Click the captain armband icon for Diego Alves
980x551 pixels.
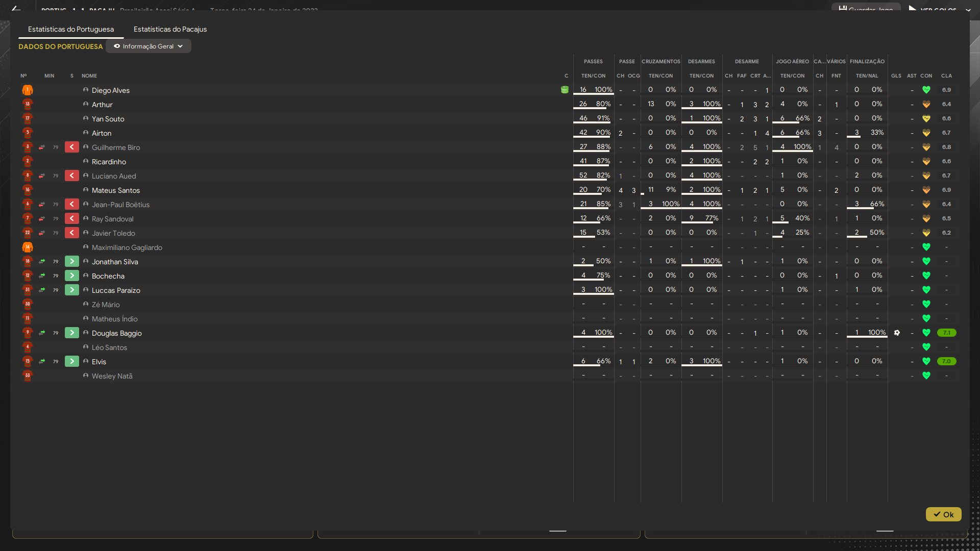pos(565,90)
